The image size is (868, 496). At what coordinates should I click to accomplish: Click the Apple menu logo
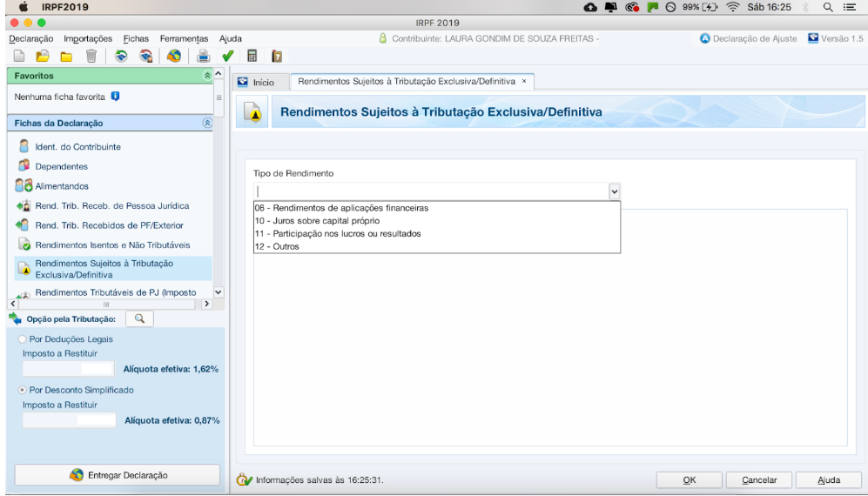click(x=24, y=7)
